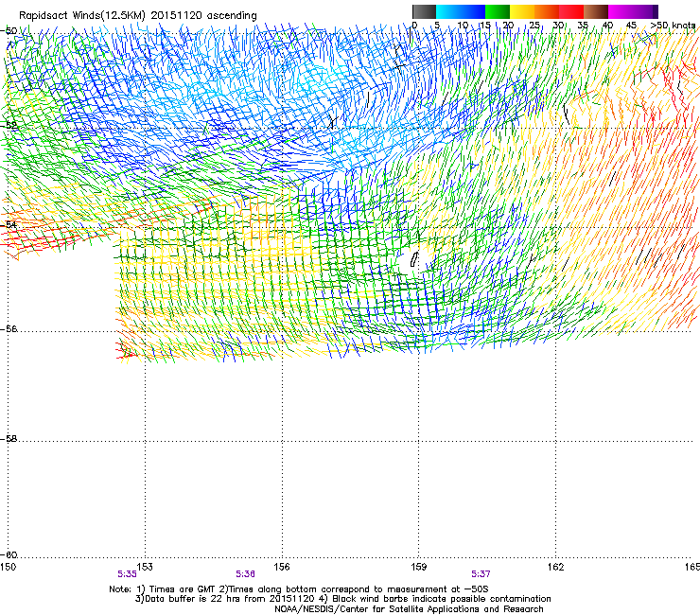Click the legend label '40'
Screen dimensions: 700x615
coord(607,25)
